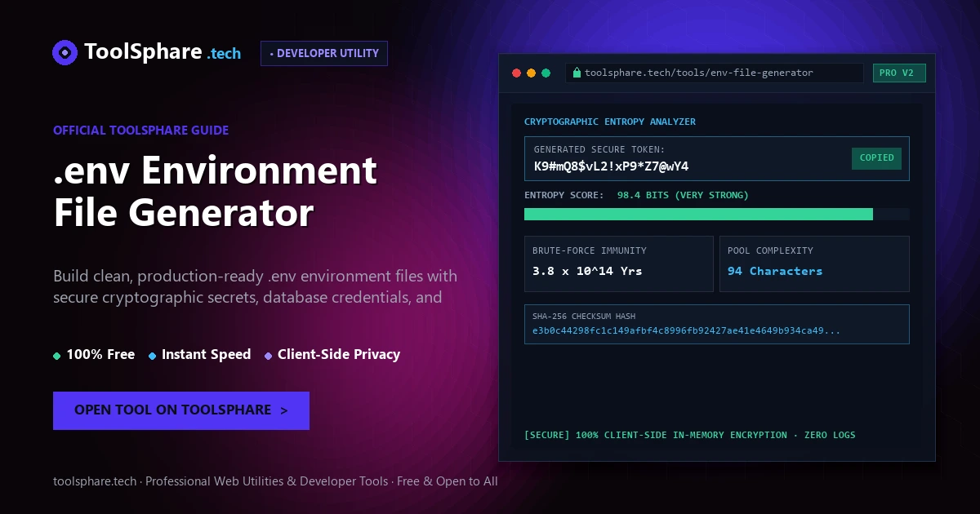Viewport: 980px width, 514px height.
Task: Click the ToolSphare circular logo icon
Action: 65,52
